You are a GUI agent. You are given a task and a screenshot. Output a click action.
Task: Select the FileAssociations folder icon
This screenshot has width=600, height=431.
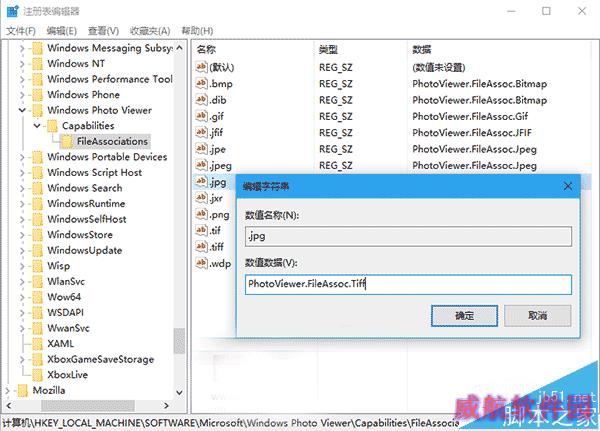[x=67, y=142]
